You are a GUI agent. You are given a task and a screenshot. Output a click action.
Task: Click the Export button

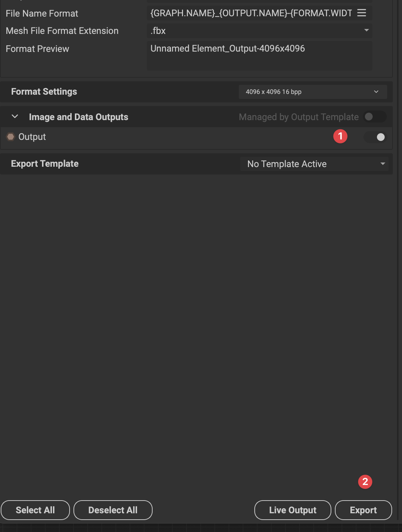pyautogui.click(x=363, y=510)
